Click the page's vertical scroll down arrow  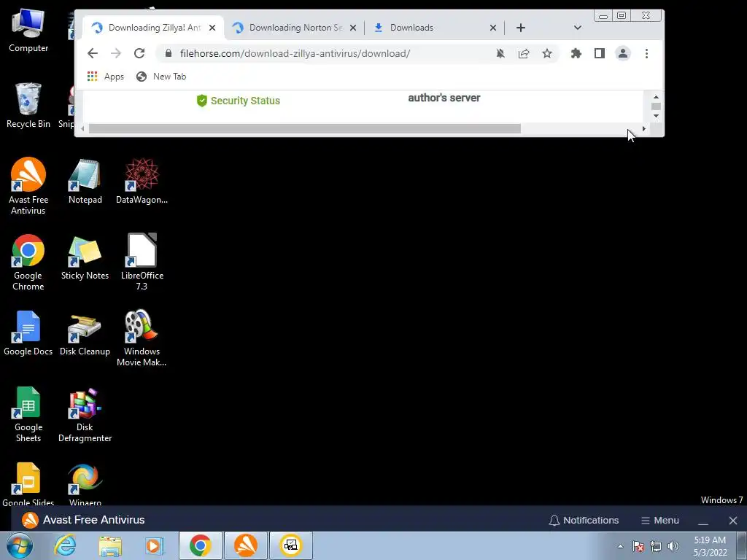[656, 116]
